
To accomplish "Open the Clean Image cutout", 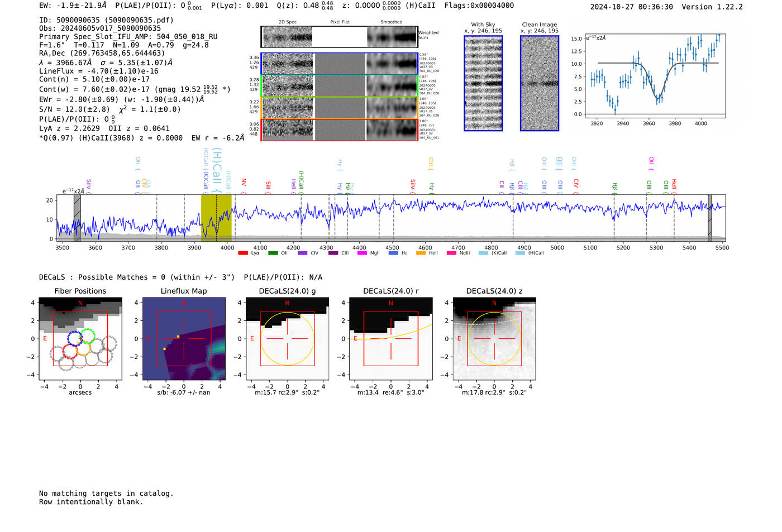I will tap(540, 83).
